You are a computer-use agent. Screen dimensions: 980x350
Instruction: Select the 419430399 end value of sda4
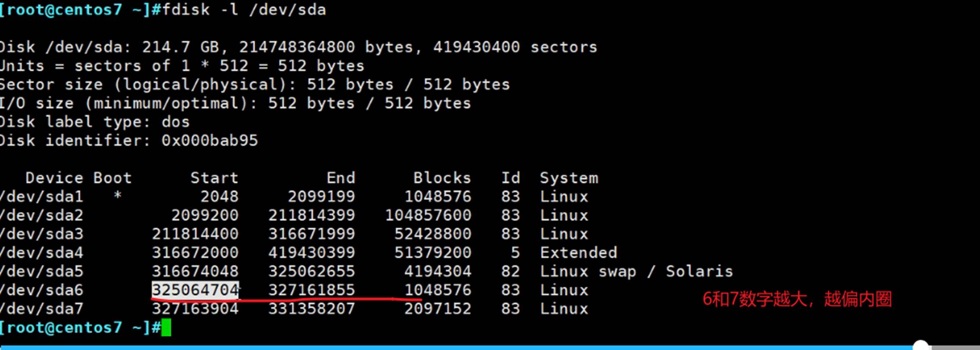click(311, 252)
